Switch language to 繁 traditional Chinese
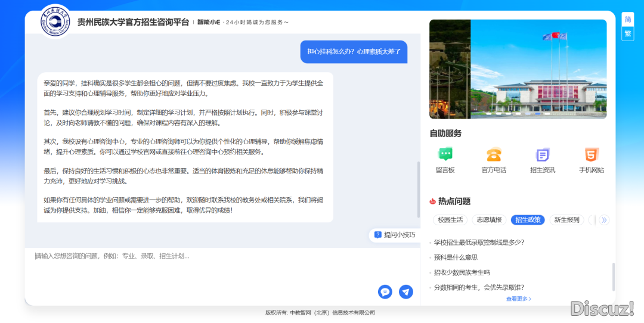The image size is (644, 323). click(x=628, y=34)
